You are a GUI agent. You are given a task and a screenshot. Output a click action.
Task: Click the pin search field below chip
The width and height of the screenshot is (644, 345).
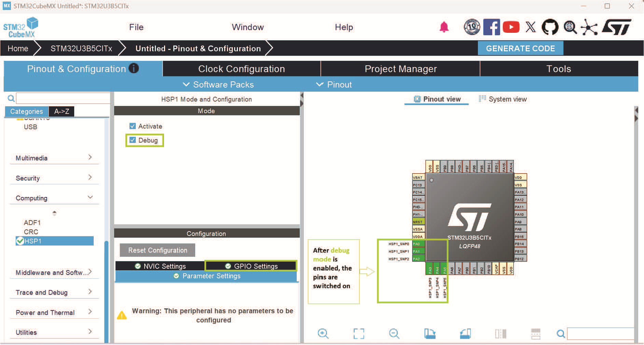pyautogui.click(x=601, y=333)
